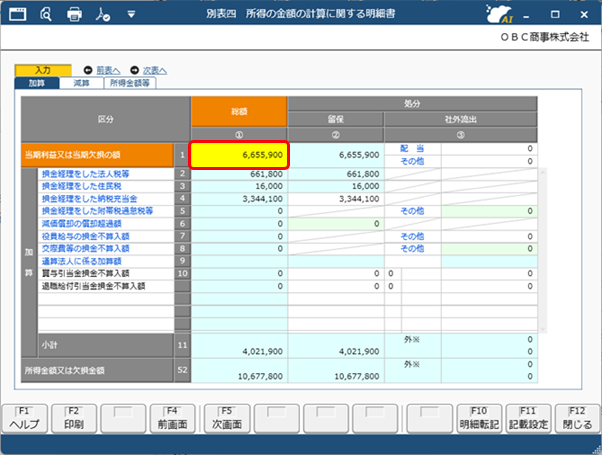Click 当期利益又は当期欠損の額 row header
Image resolution: width=602 pixels, height=455 pixels.
pos(97,155)
